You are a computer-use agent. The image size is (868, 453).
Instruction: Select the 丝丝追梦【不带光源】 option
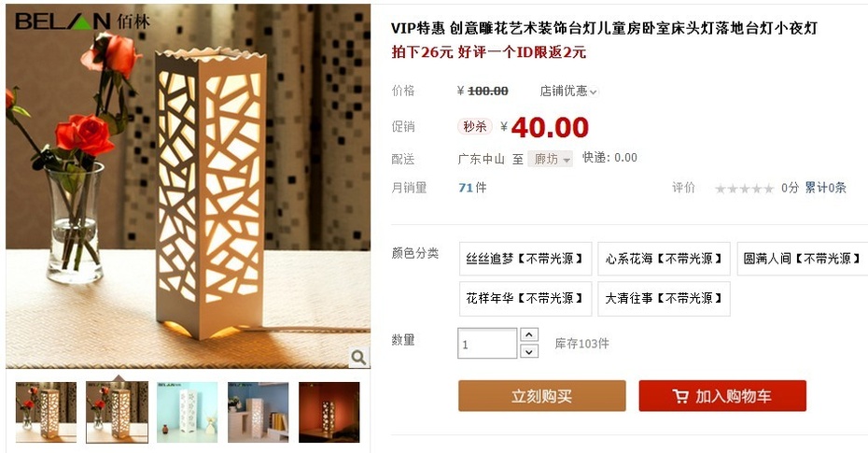point(525,259)
